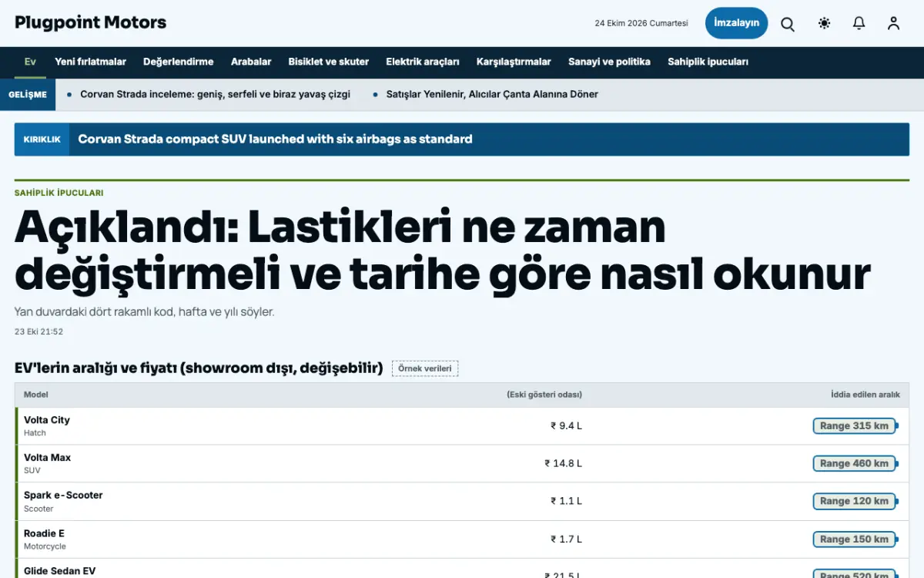924x578 pixels.
Task: Click the ₹ 14.8 L price cell
Action: [x=563, y=464]
